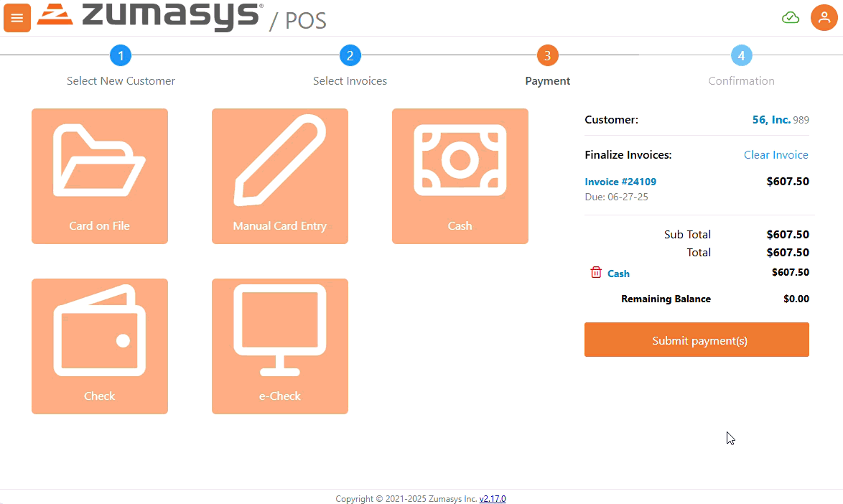
Task: Jump to step 4 Confirmation
Action: 741,55
